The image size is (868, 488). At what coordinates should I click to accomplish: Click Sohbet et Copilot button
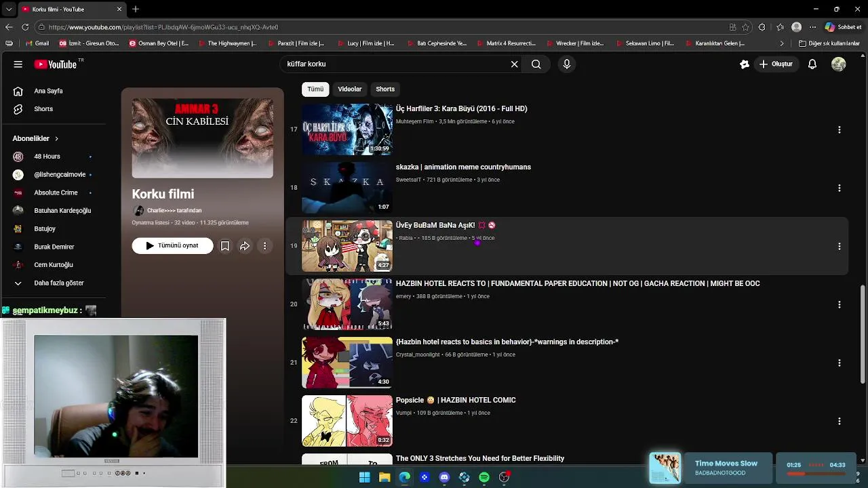click(844, 27)
